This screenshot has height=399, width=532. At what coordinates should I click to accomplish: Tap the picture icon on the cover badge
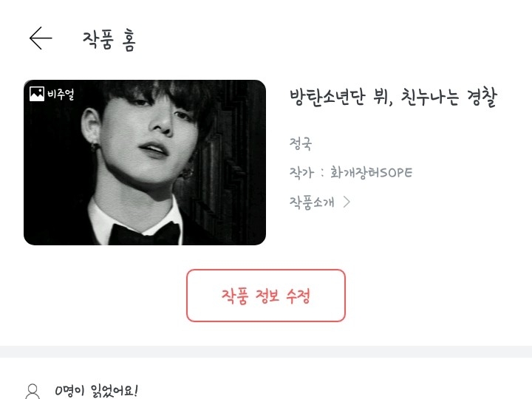(37, 94)
